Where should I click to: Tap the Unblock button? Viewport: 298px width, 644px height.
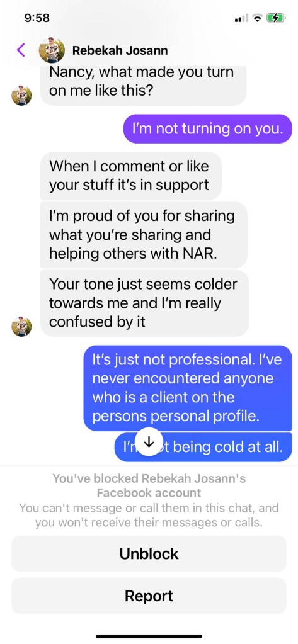pyautogui.click(x=149, y=553)
